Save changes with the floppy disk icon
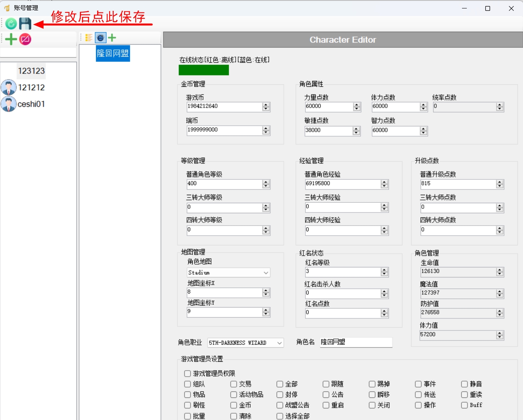523x420 pixels. tap(25, 24)
